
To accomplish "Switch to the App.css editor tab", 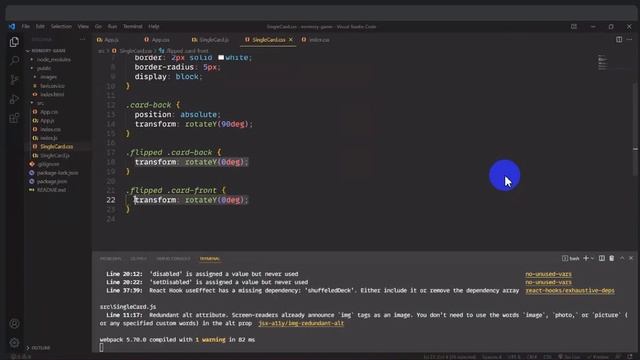I will [x=157, y=40].
